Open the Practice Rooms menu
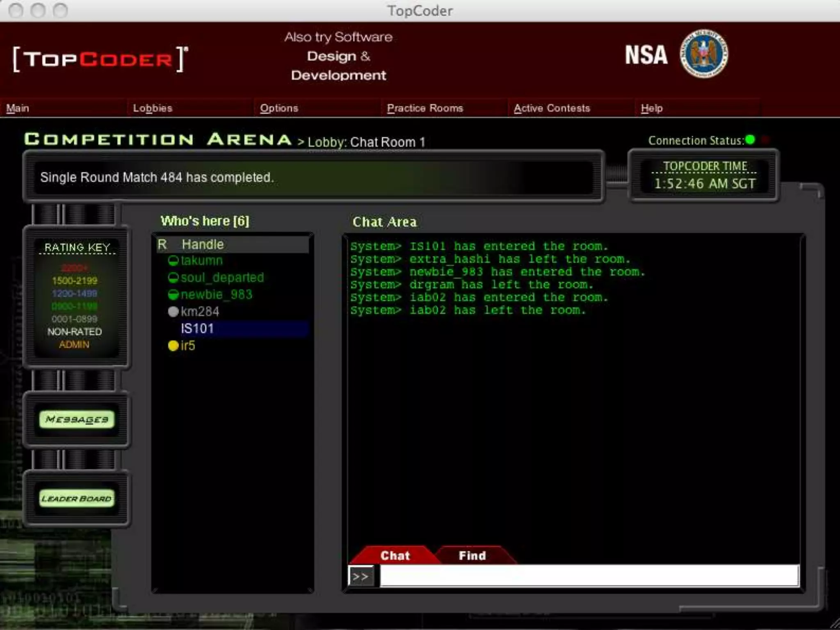The height and width of the screenshot is (630, 840). [425, 108]
